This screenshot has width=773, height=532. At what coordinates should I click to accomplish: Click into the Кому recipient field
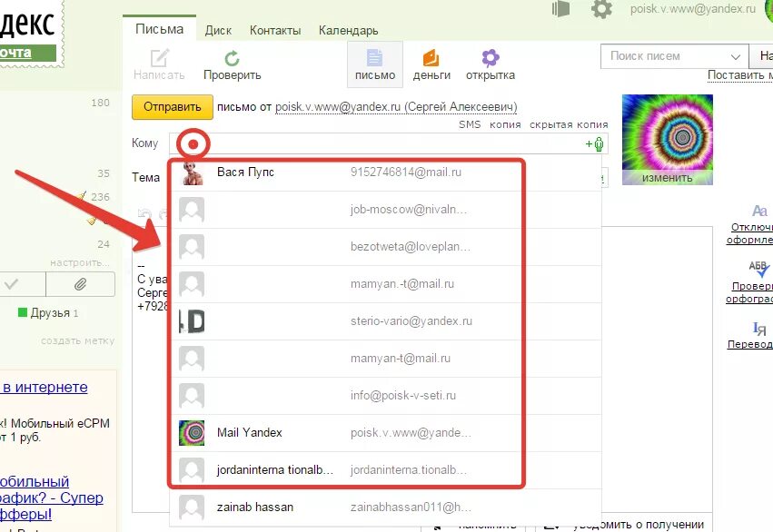pyautogui.click(x=389, y=143)
